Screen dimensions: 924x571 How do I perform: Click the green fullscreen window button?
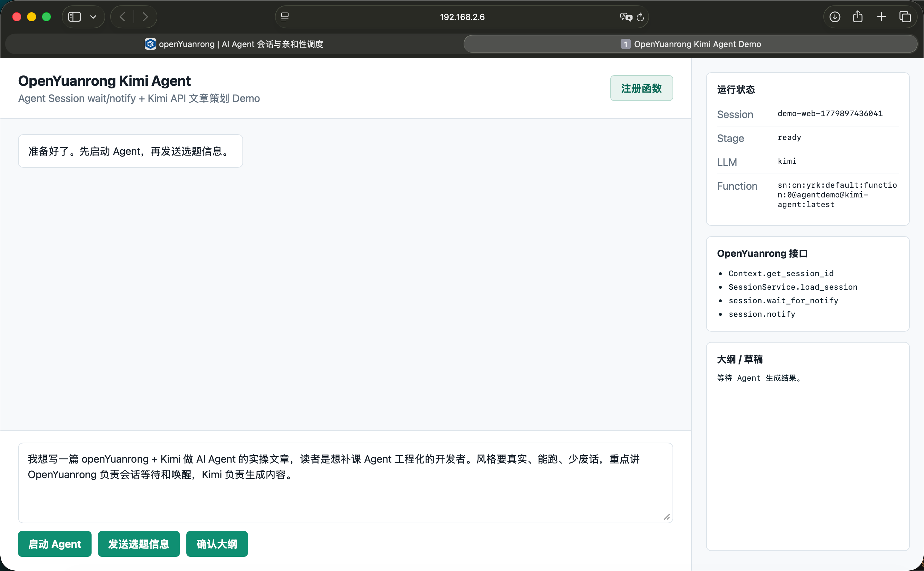pyautogui.click(x=46, y=17)
